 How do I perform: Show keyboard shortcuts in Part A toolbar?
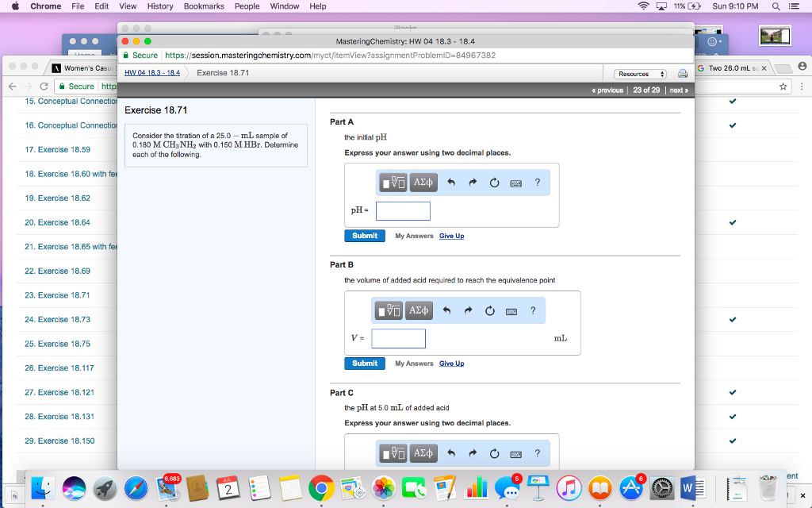pos(515,183)
